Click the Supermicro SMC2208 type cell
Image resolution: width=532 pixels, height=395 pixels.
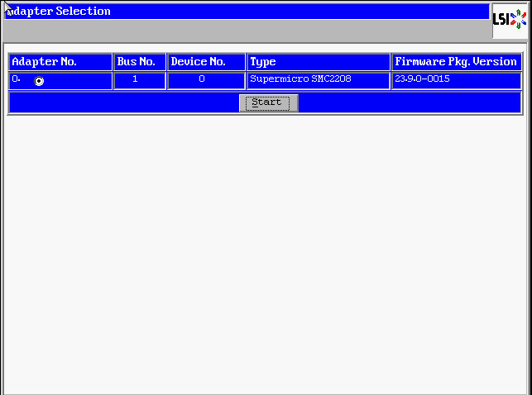click(319, 81)
